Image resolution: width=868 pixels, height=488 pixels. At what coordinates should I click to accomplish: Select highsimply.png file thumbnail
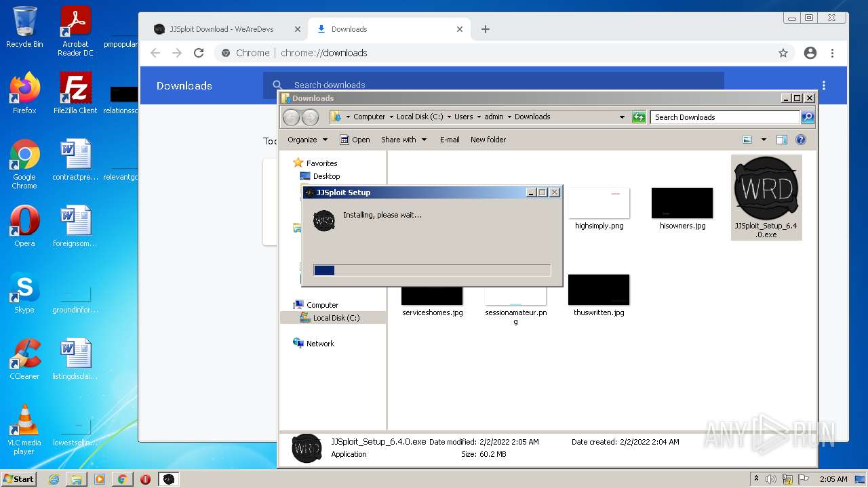click(599, 203)
